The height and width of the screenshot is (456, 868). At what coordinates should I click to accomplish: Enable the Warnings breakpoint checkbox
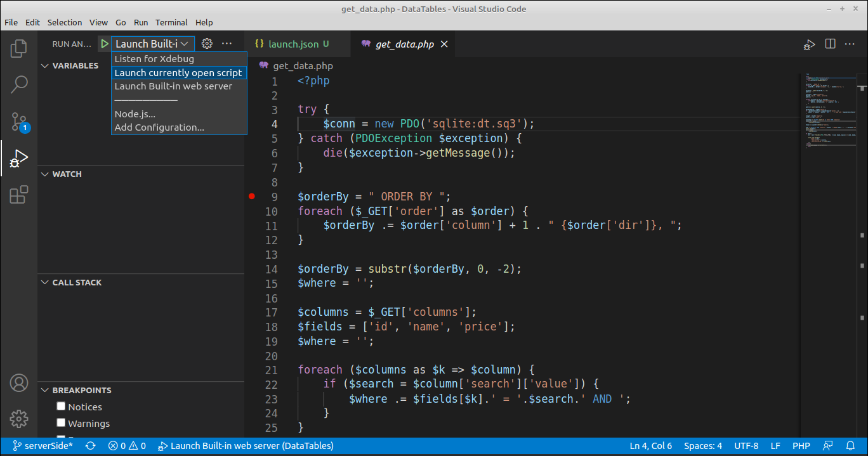tap(61, 423)
